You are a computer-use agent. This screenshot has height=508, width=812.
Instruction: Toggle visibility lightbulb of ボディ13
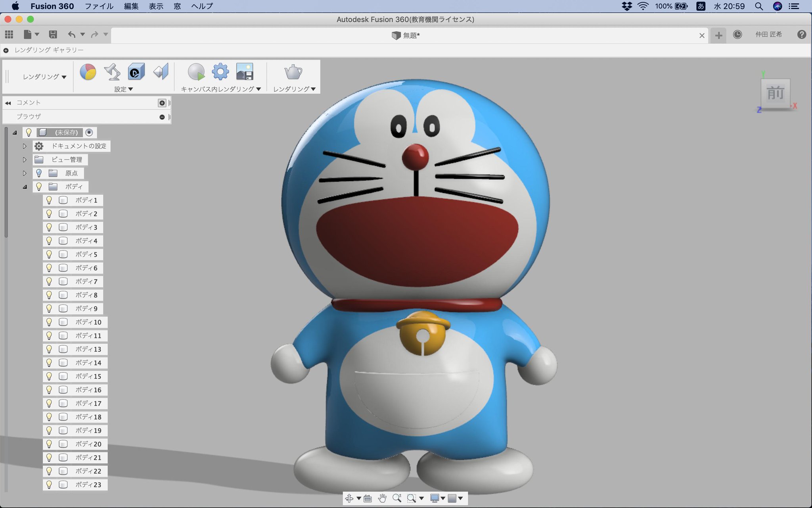(49, 349)
